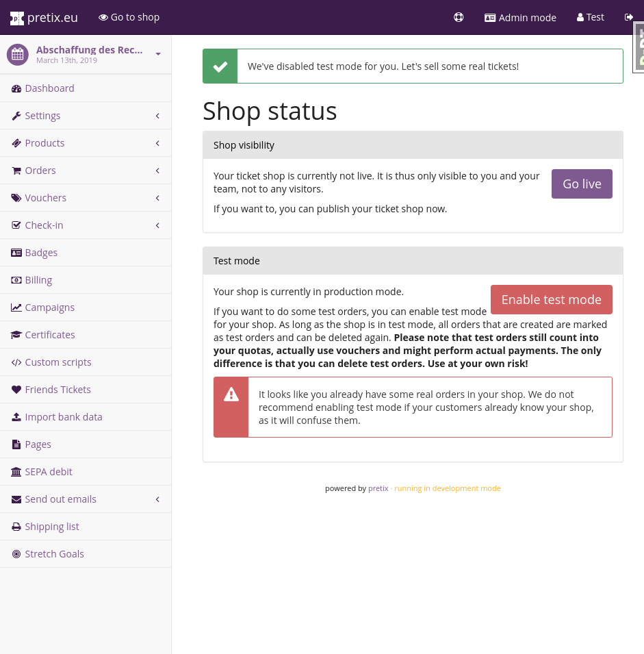This screenshot has width=644, height=654.
Task: Click the event name Abschaffung des Rec...
Action: pyautogui.click(x=89, y=50)
